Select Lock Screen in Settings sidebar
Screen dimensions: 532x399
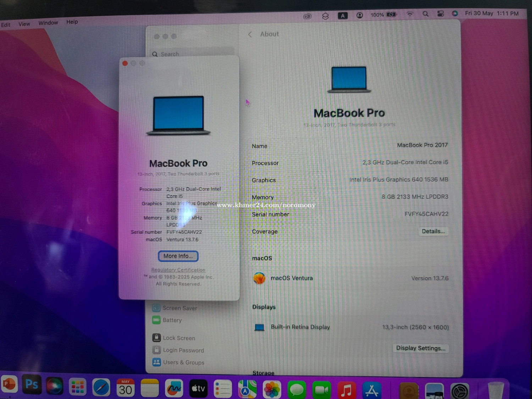coord(174,338)
